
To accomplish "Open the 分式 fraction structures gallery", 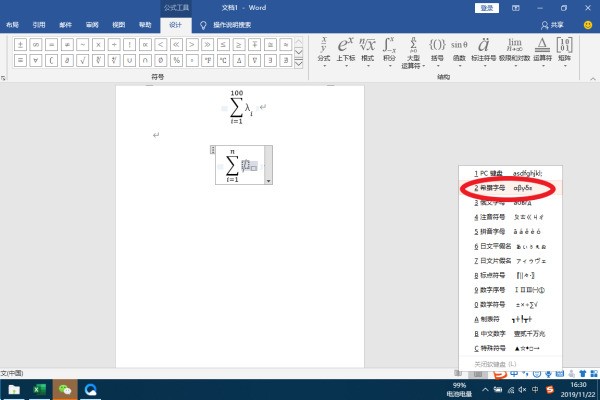I will coord(323,49).
